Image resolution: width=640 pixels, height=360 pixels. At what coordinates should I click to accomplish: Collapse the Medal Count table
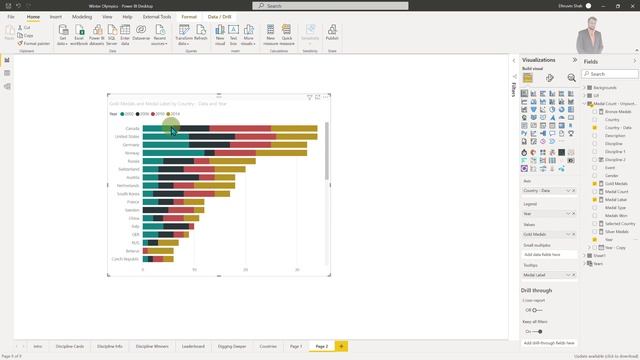[x=584, y=104]
